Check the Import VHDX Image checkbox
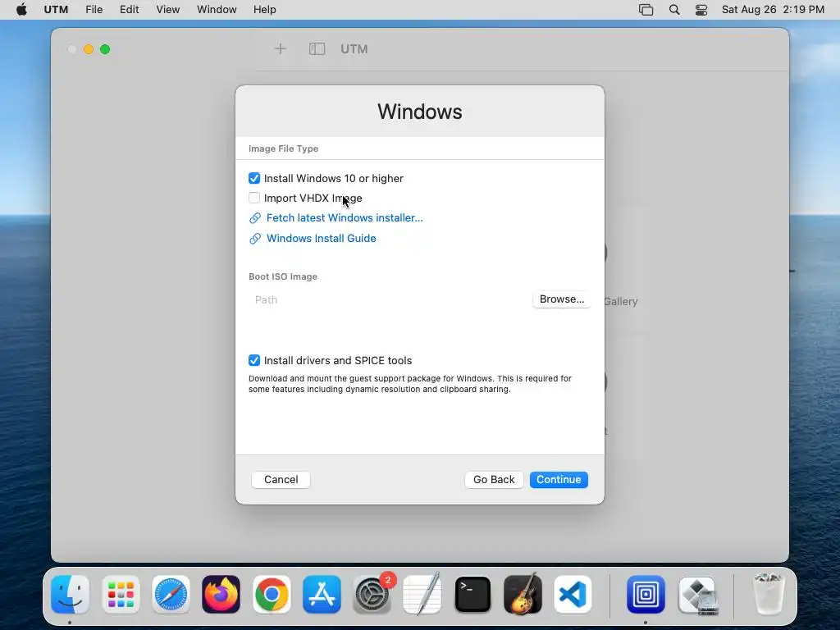The height and width of the screenshot is (630, 840). pyautogui.click(x=254, y=199)
